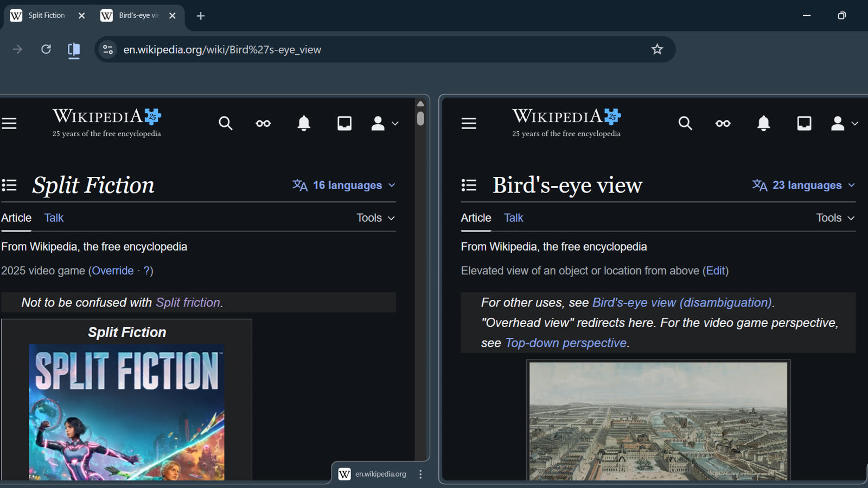
Task: Click the Override short description link
Action: [113, 271]
